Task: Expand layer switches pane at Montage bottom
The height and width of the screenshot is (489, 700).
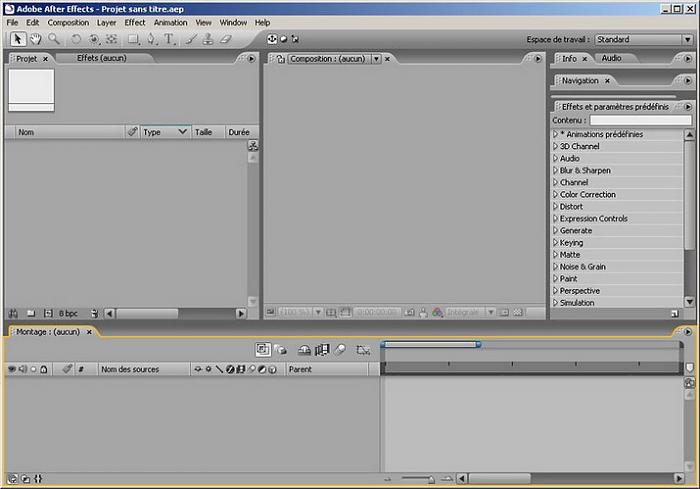Action: pos(13,479)
